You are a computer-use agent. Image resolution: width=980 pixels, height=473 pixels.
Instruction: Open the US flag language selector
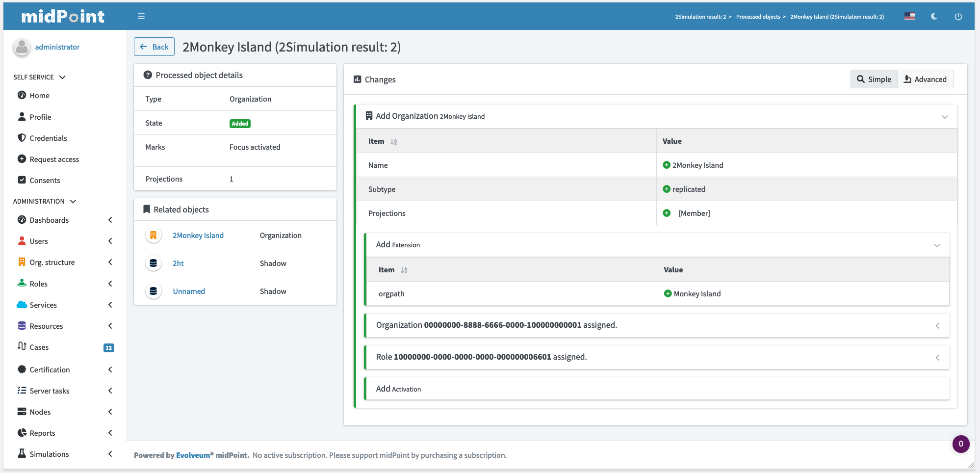pyautogui.click(x=909, y=16)
